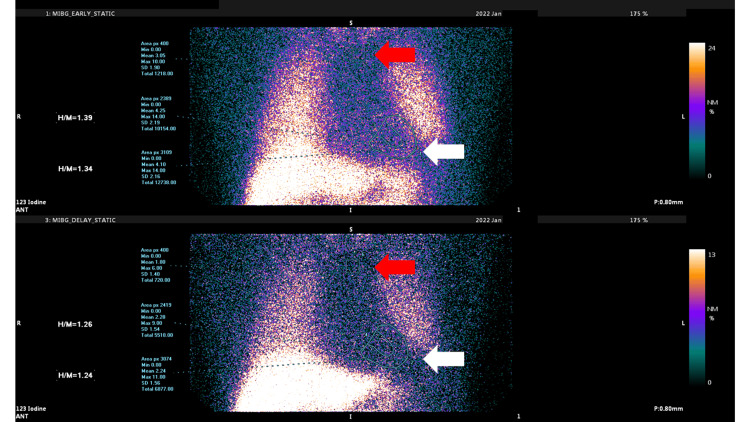Click the Max 11.00 value
This screenshot has width=750, height=422.
click(x=153, y=378)
